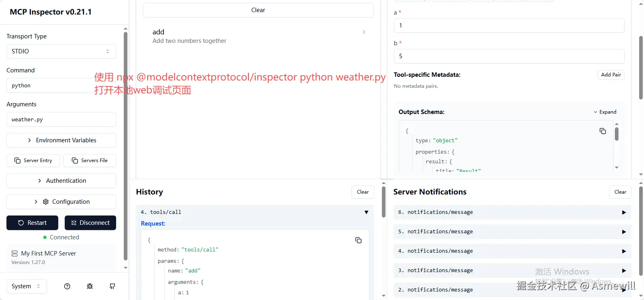Click the bug debug icon
The width and height of the screenshot is (644, 300).
point(90,286)
